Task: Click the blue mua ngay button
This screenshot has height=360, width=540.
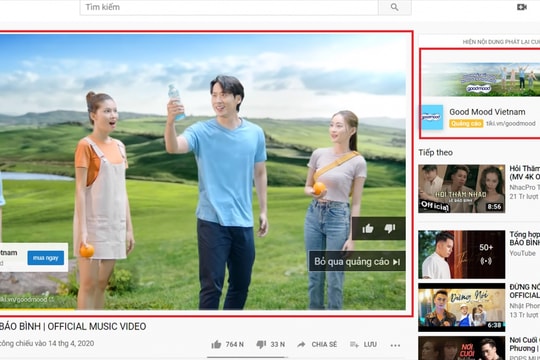Action: (46, 258)
